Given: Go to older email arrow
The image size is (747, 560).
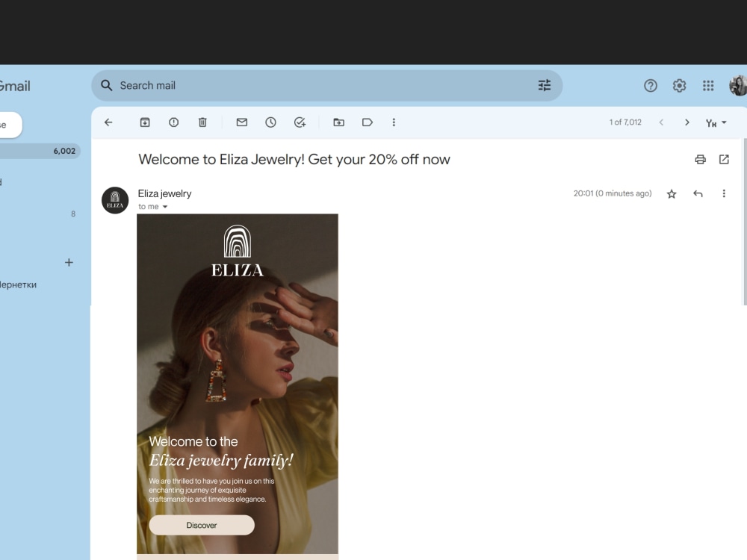Looking at the screenshot, I should coord(687,122).
